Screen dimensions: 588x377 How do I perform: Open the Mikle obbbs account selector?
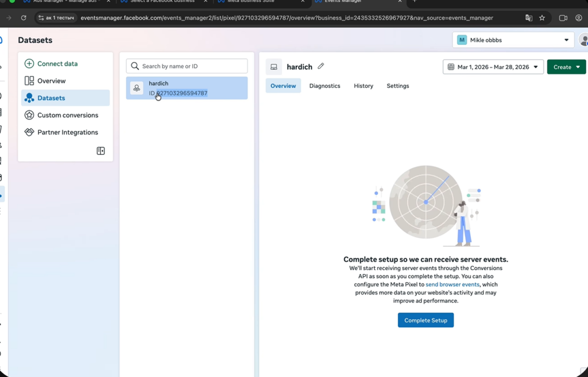513,40
